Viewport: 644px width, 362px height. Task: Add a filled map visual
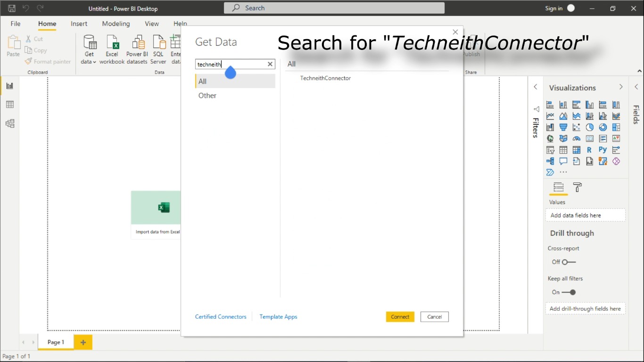point(563,139)
